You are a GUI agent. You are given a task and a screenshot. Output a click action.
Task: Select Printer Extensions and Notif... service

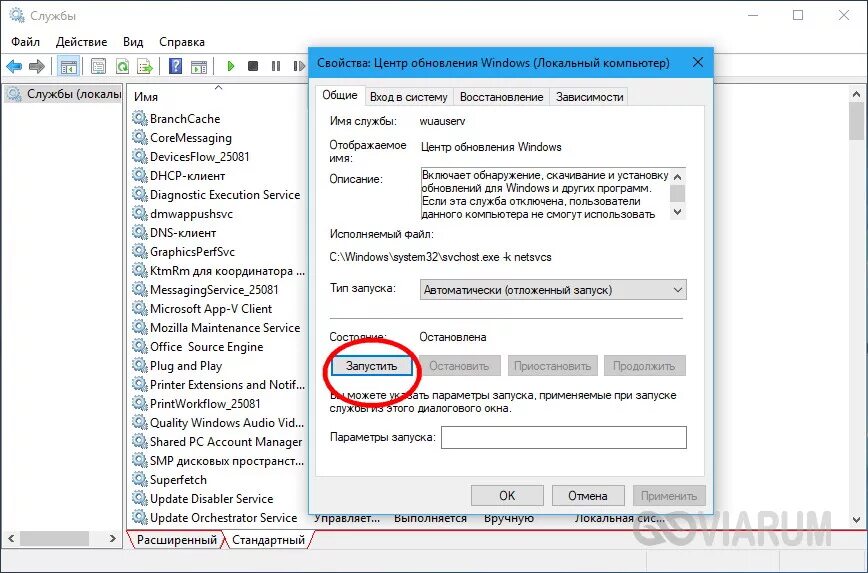point(227,384)
